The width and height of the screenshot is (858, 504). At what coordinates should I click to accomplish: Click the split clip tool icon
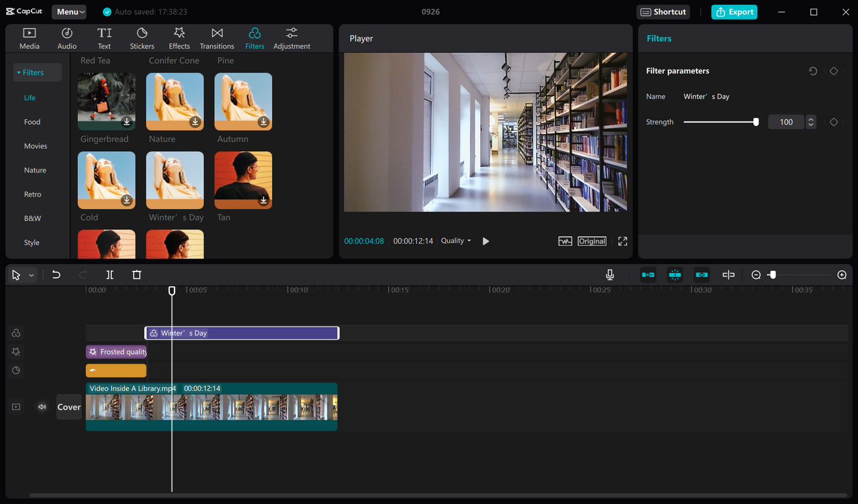(x=110, y=275)
